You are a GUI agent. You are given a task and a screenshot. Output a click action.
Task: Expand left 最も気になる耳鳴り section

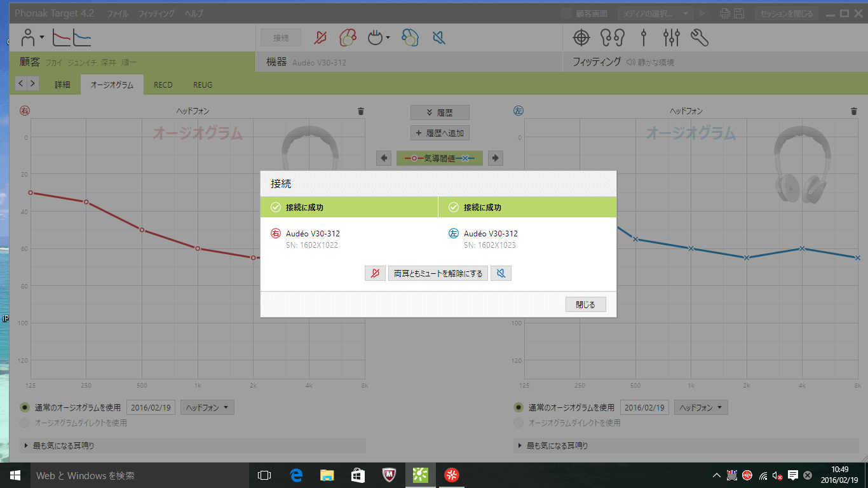click(x=687, y=445)
